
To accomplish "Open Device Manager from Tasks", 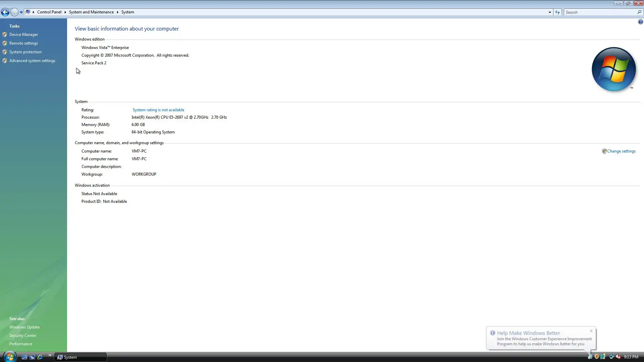I will click(23, 35).
